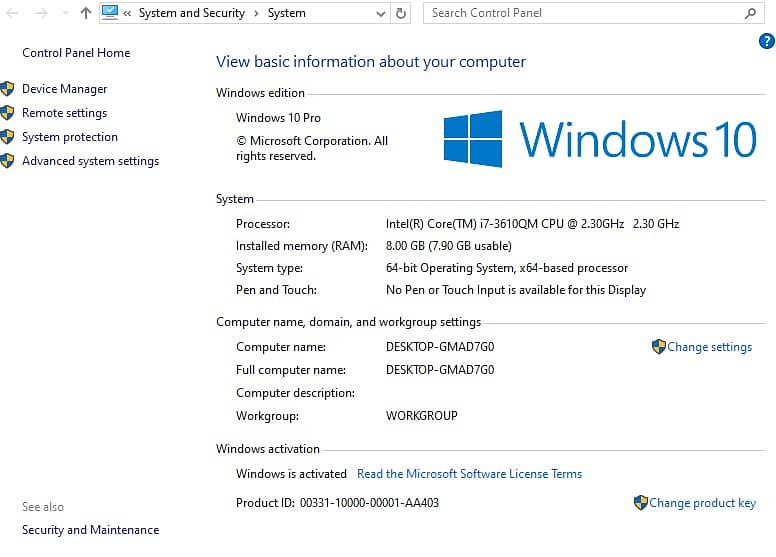Expand the chevron after System and Security
The height and width of the screenshot is (557, 776).
[258, 13]
